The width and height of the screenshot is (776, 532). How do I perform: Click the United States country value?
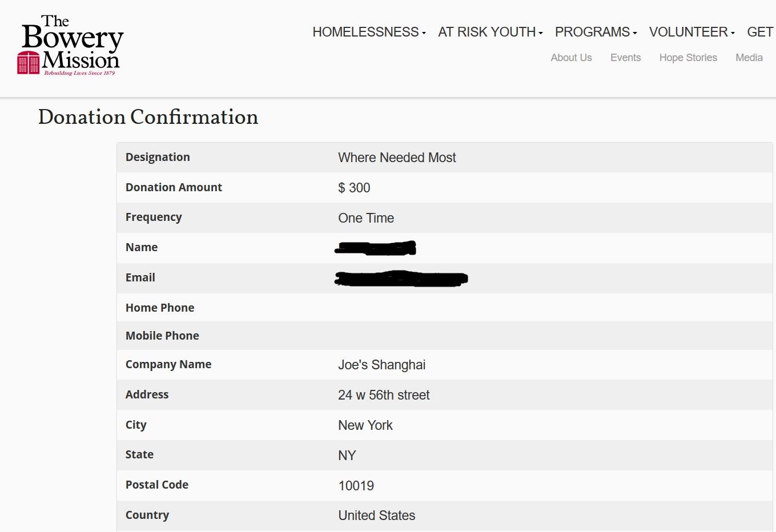click(377, 515)
